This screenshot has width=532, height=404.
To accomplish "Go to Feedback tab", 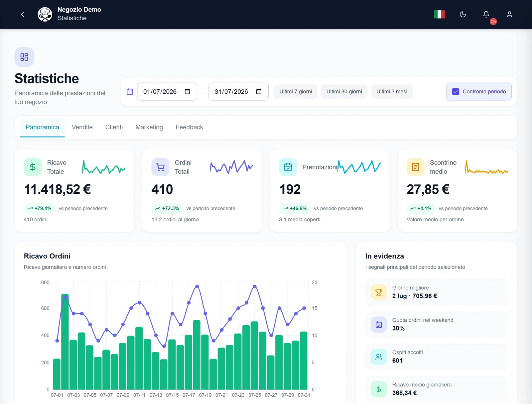I will click(189, 127).
